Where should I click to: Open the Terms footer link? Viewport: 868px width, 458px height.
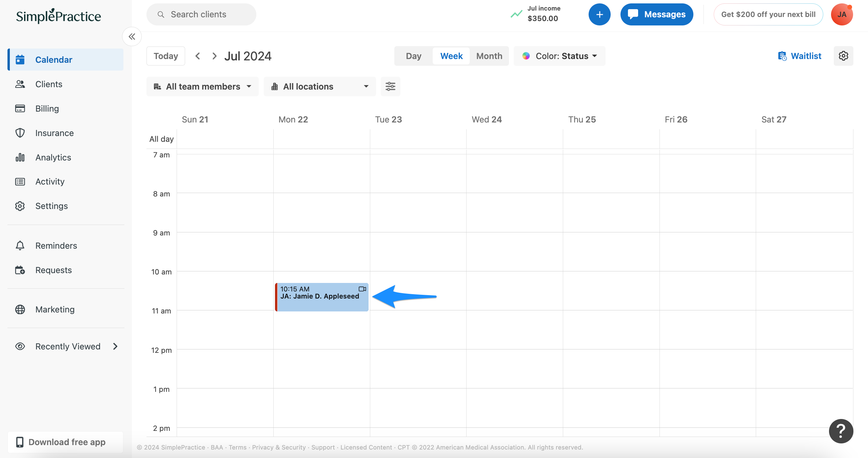(x=237, y=447)
